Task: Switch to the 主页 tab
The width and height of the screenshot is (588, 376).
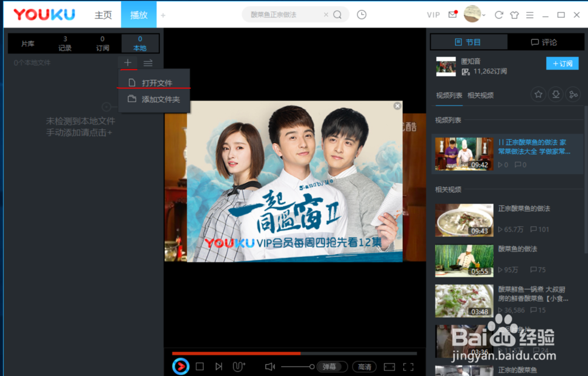Action: point(103,15)
